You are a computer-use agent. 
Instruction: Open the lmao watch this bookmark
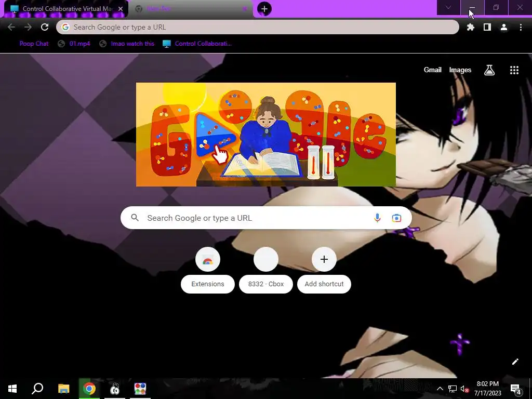pyautogui.click(x=127, y=44)
